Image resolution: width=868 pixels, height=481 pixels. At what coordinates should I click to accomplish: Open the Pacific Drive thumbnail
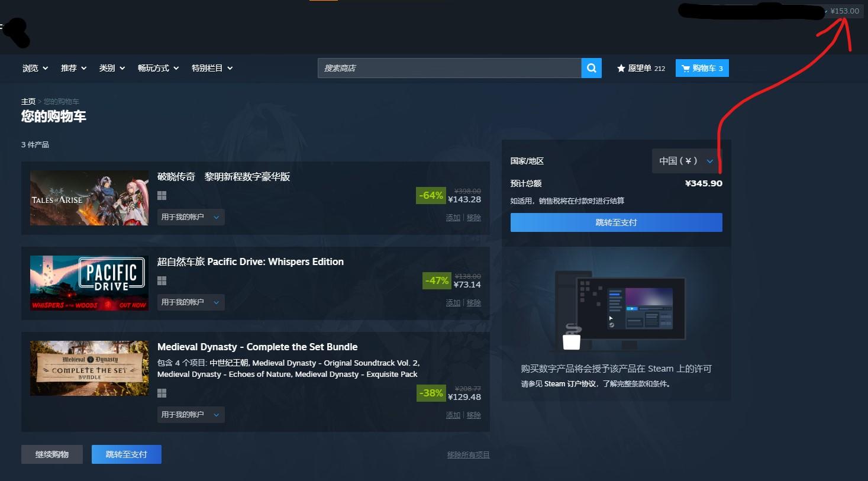pyautogui.click(x=89, y=283)
